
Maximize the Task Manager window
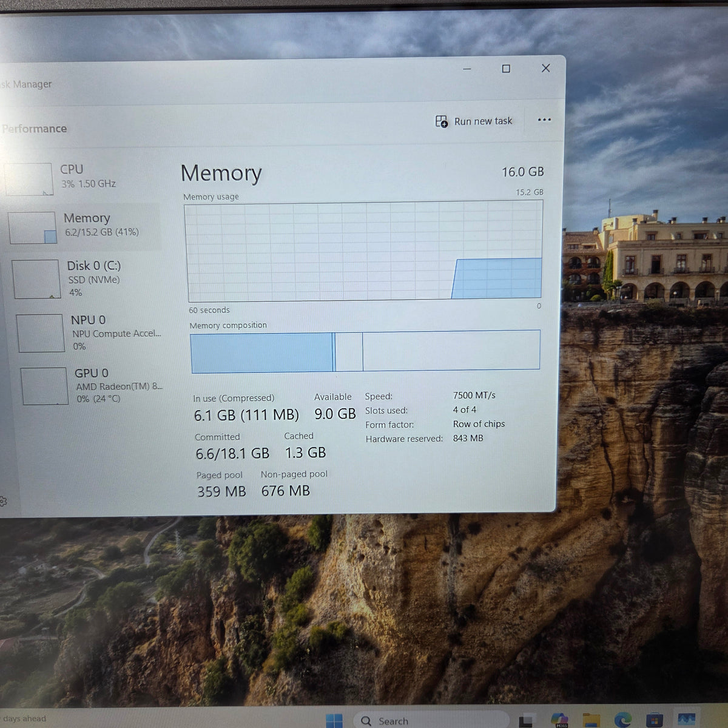pyautogui.click(x=506, y=69)
